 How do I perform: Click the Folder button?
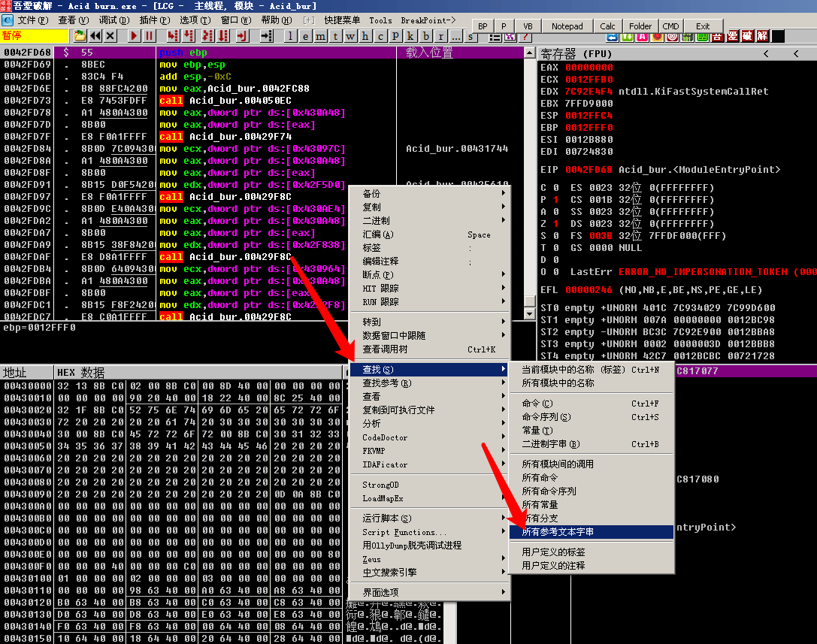click(x=640, y=26)
